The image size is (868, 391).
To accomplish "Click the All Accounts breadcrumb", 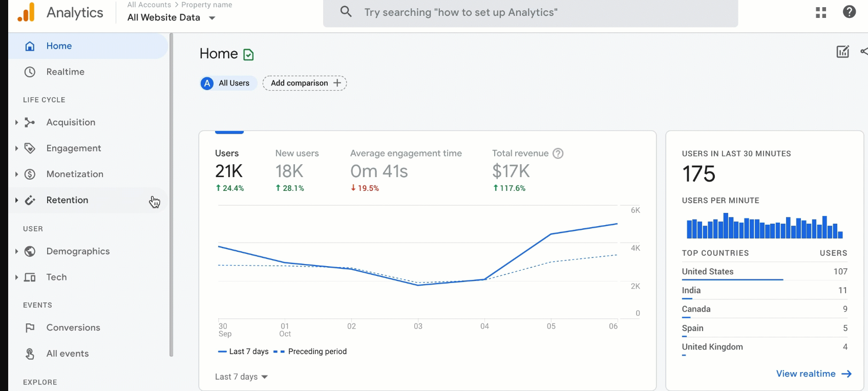I will [x=149, y=5].
